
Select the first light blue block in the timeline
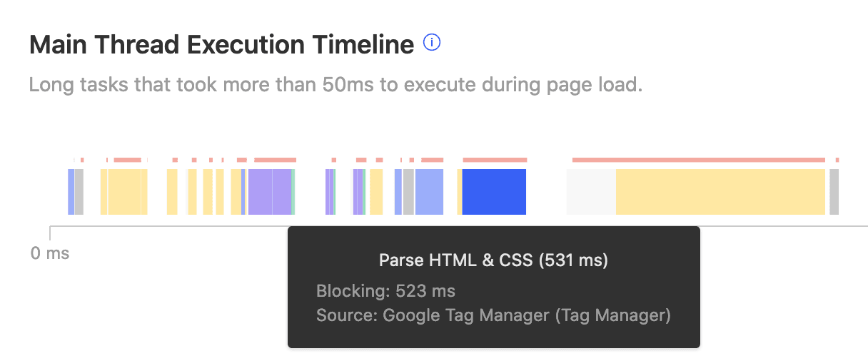tap(71, 191)
